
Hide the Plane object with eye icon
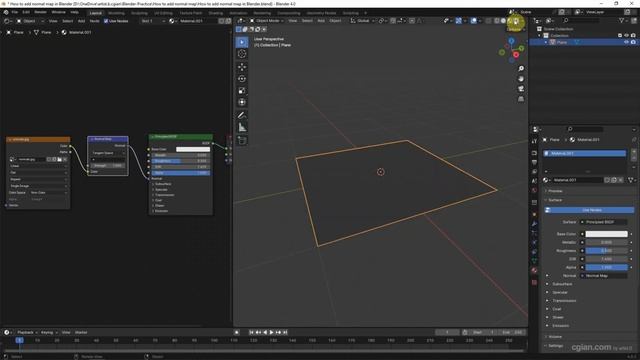pyautogui.click(x=626, y=42)
